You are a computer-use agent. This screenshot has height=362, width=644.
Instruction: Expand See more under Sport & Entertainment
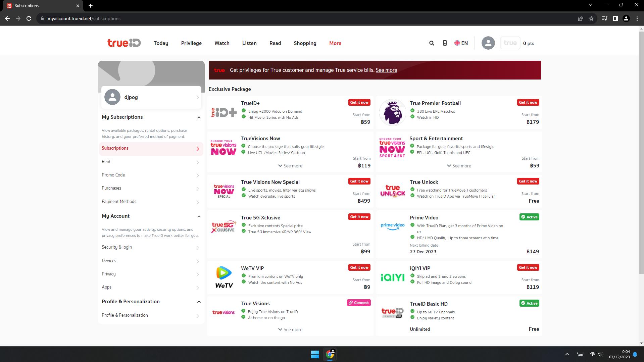[x=459, y=166]
